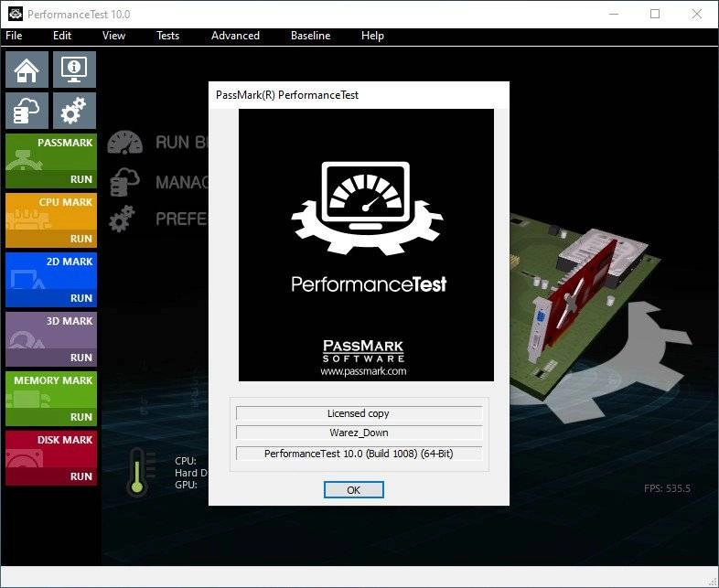Click the Build 1008 version field
The image size is (719, 588).
pos(359,454)
